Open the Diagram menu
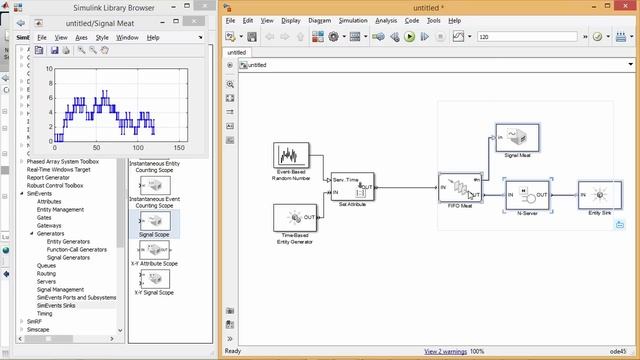Screen dimensions: 640x360 pyautogui.click(x=319, y=20)
